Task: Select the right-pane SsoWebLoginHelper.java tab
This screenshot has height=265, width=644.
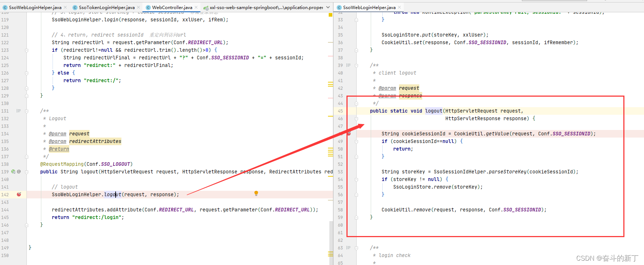Action: pyautogui.click(x=369, y=7)
